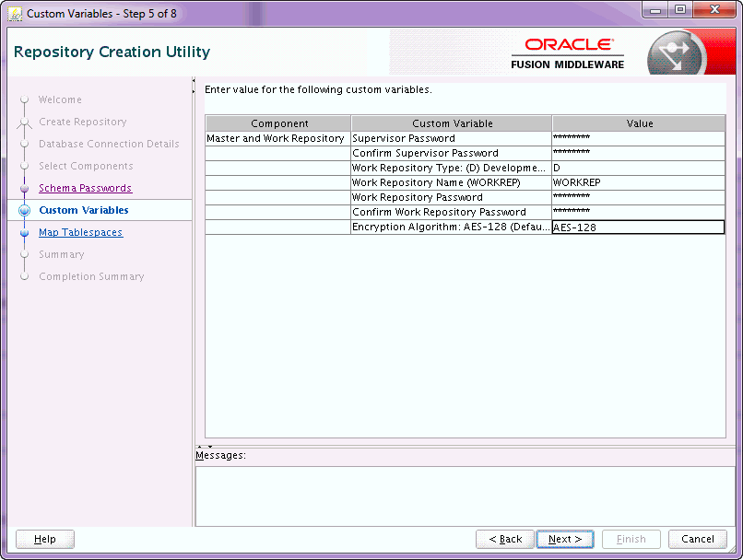Edit the AES-128 encryption algorithm value
The image size is (743, 560).
[x=638, y=227]
